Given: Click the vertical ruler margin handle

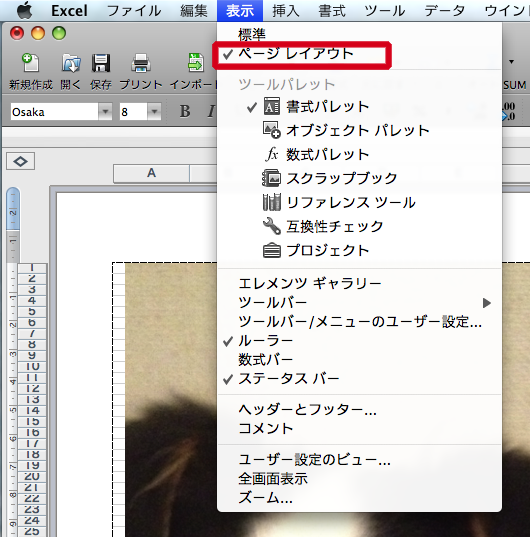Looking at the screenshot, I should click(13, 208).
